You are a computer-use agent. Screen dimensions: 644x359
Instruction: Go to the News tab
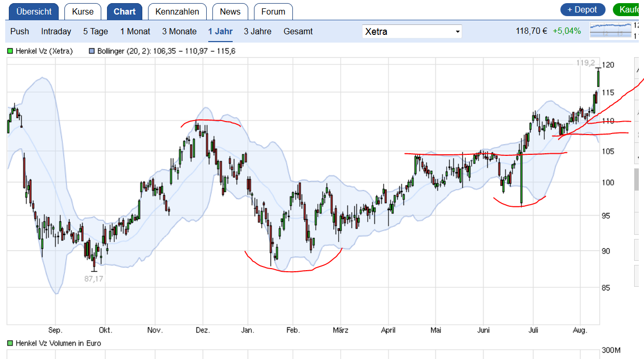[x=230, y=11]
